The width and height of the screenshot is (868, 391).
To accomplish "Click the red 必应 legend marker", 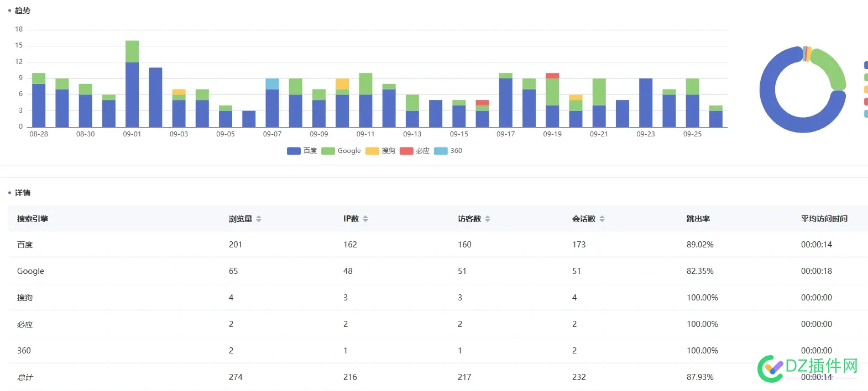I will pos(406,151).
